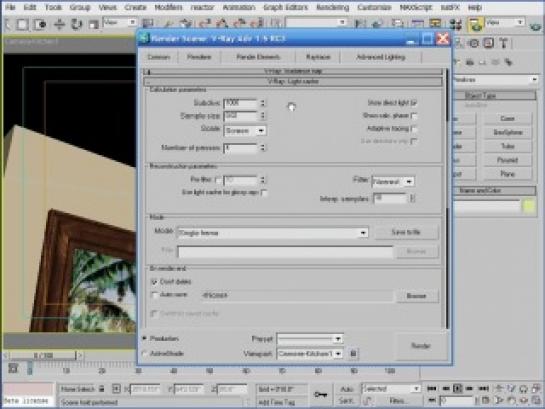Image resolution: width=545 pixels, height=409 pixels.
Task: Click the Arc Rotate viewport icon
Action: point(524,400)
